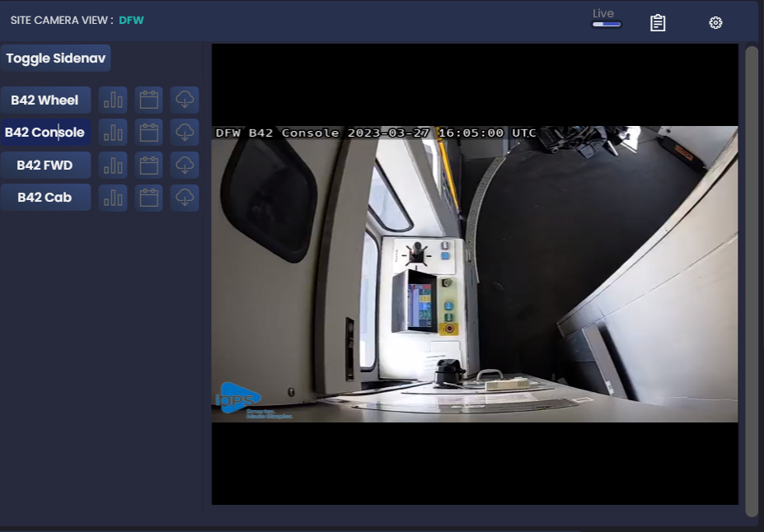Open statistics chart for B42 Cab camera
Screen dimensions: 764x532
pos(113,198)
